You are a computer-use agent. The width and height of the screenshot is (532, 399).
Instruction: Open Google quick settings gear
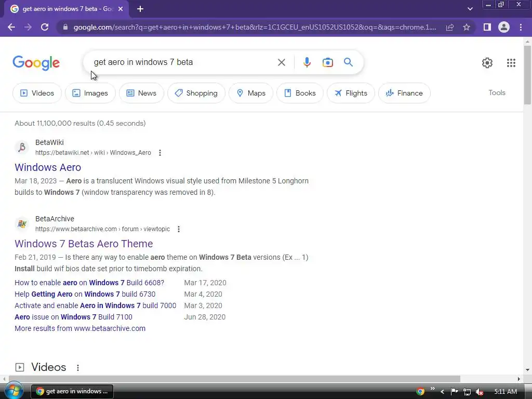pos(487,63)
